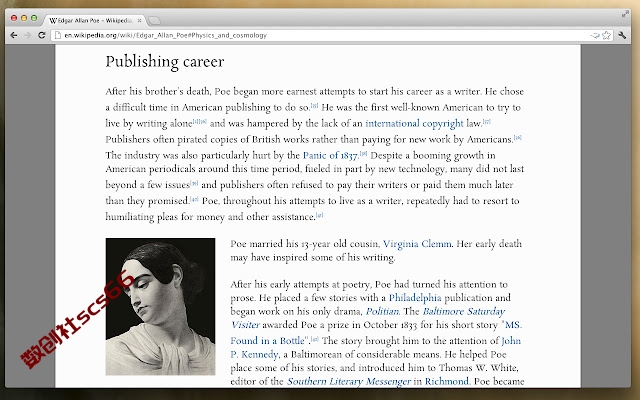Click the Publishing career heading
Image resolution: width=640 pixels, height=400 pixels.
[x=165, y=62]
